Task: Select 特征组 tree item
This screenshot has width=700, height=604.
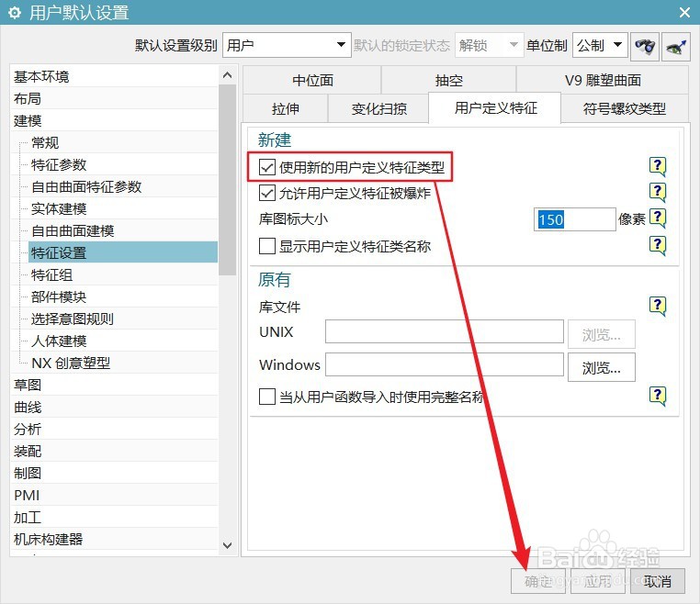Action: pos(123,274)
